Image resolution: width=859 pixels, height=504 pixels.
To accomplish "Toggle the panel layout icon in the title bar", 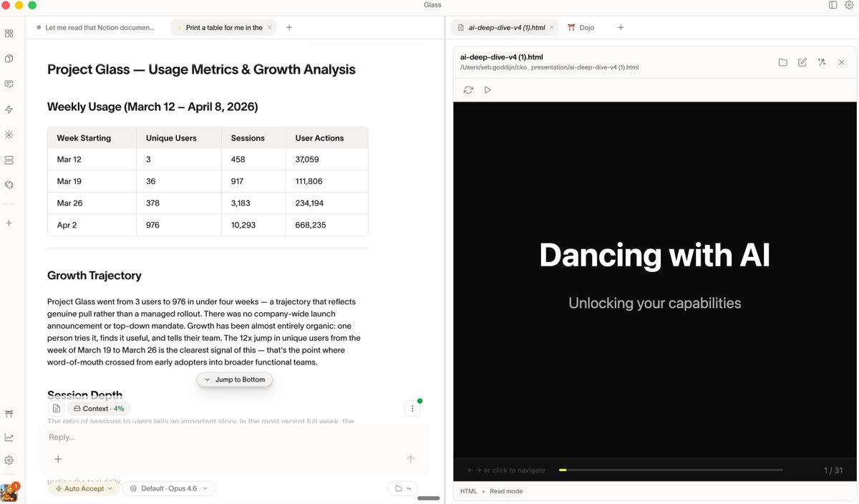I will [833, 5].
